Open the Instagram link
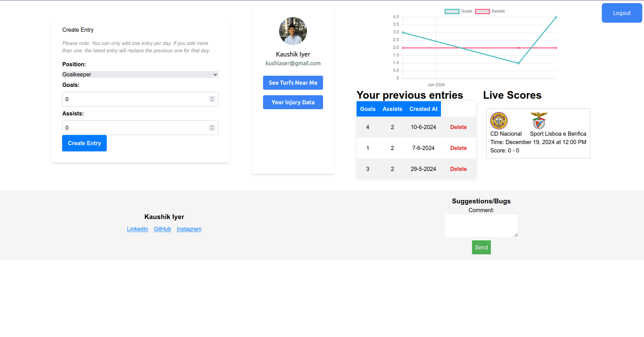Image resolution: width=644 pixels, height=337 pixels. click(x=189, y=229)
